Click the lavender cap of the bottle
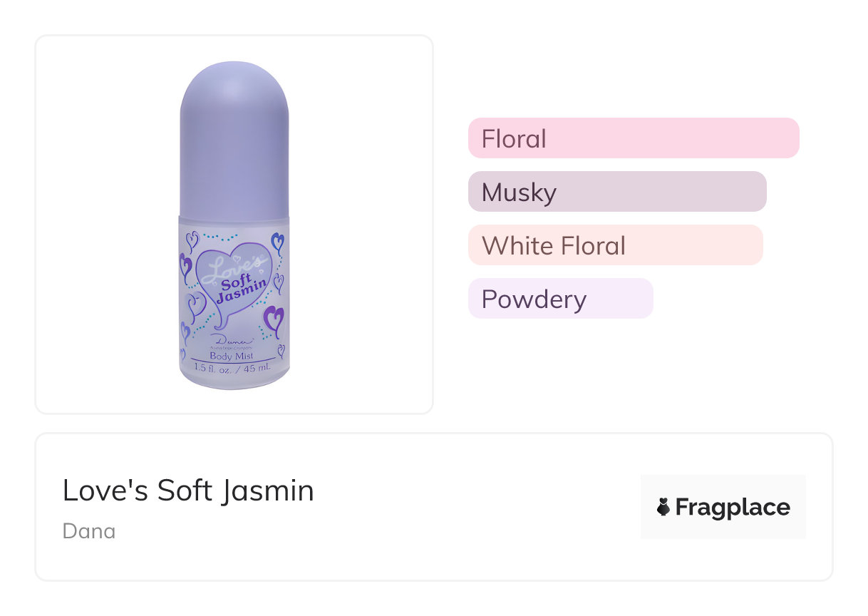Screen dimensions: 868x616 click(234, 135)
